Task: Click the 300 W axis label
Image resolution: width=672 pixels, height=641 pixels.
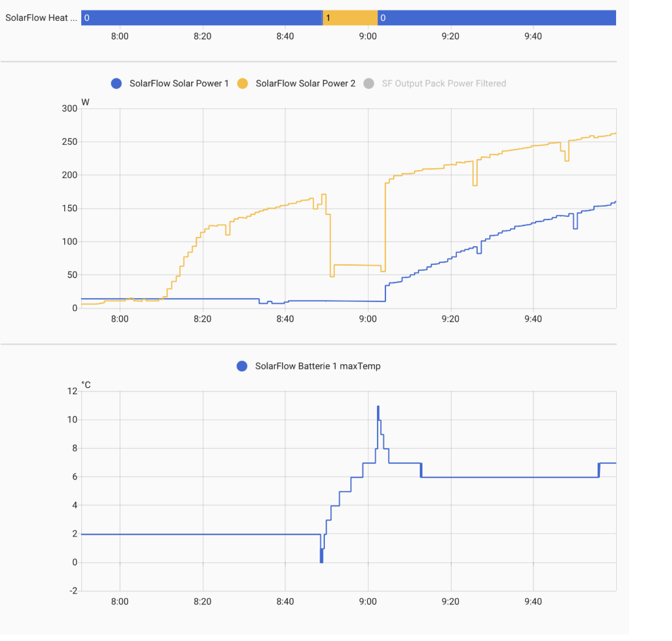Action: pos(70,108)
